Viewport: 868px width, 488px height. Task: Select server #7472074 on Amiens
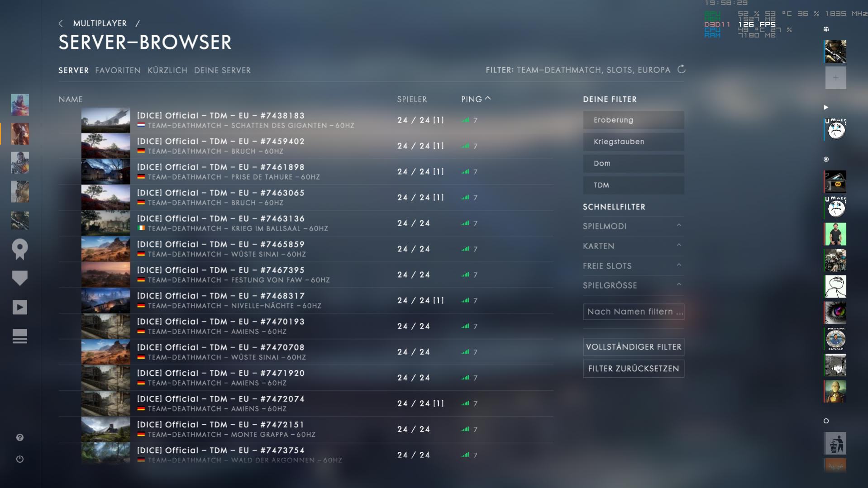click(x=305, y=404)
